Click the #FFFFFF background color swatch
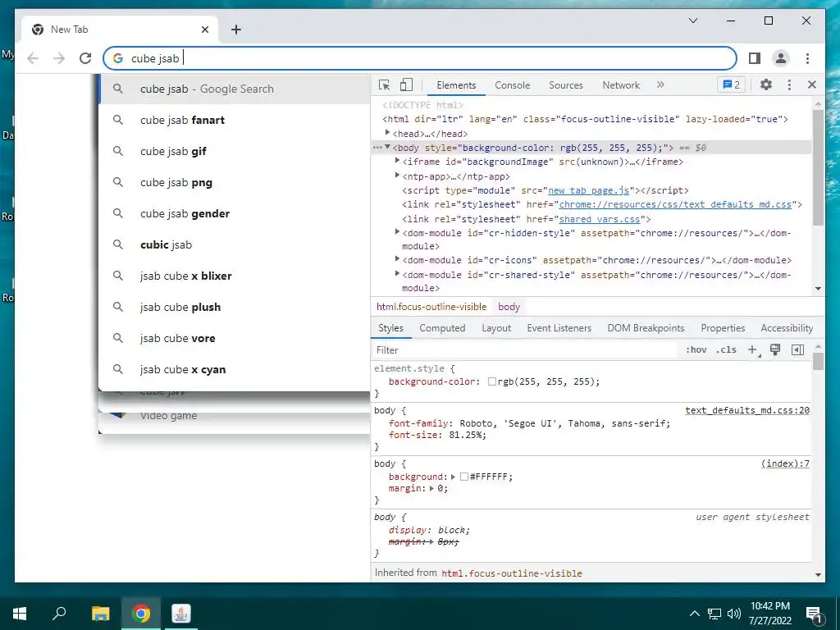 pyautogui.click(x=464, y=477)
